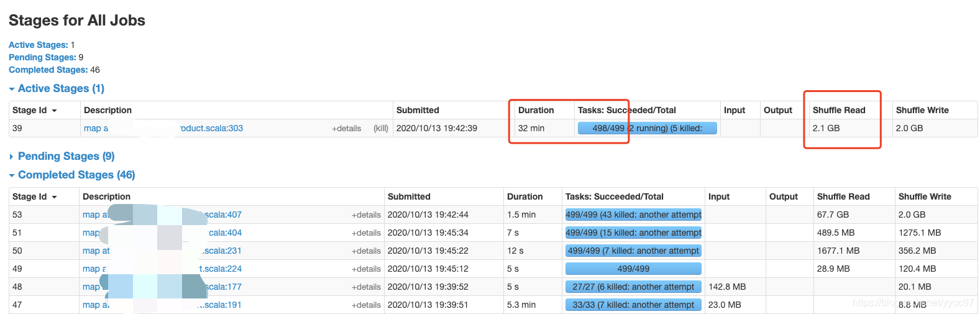Image resolution: width=980 pixels, height=314 pixels.
Task: Open stage 51 scala:404 description link
Action: 162,233
